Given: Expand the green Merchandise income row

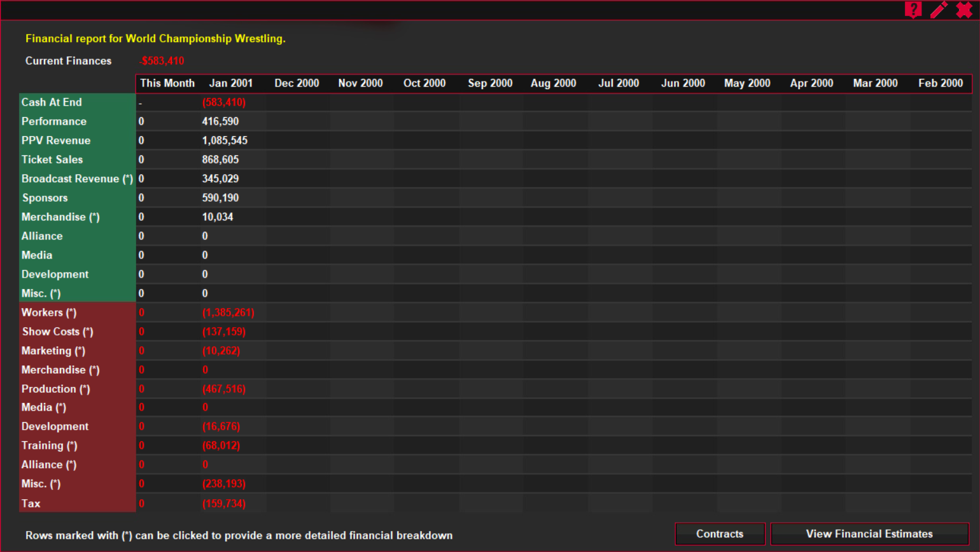Looking at the screenshot, I should pyautogui.click(x=60, y=217).
